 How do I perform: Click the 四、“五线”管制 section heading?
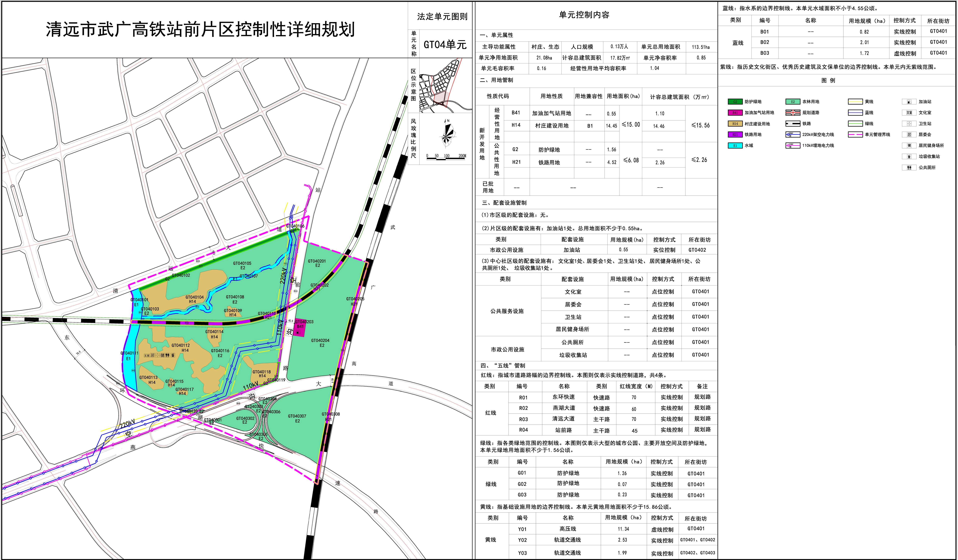[x=503, y=365]
